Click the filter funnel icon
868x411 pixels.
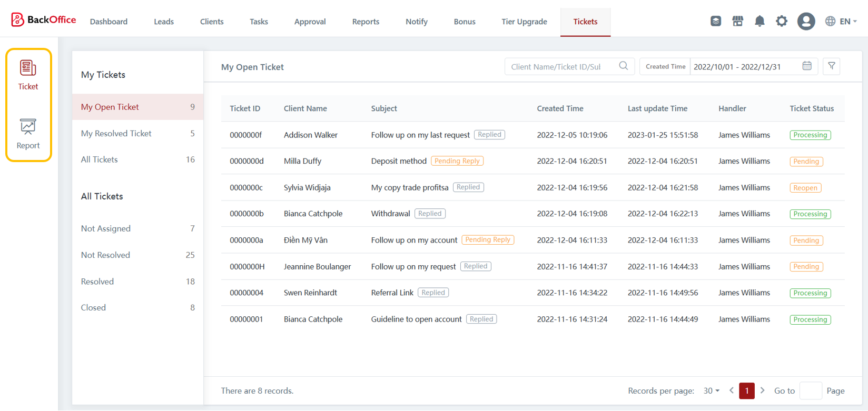(832, 66)
